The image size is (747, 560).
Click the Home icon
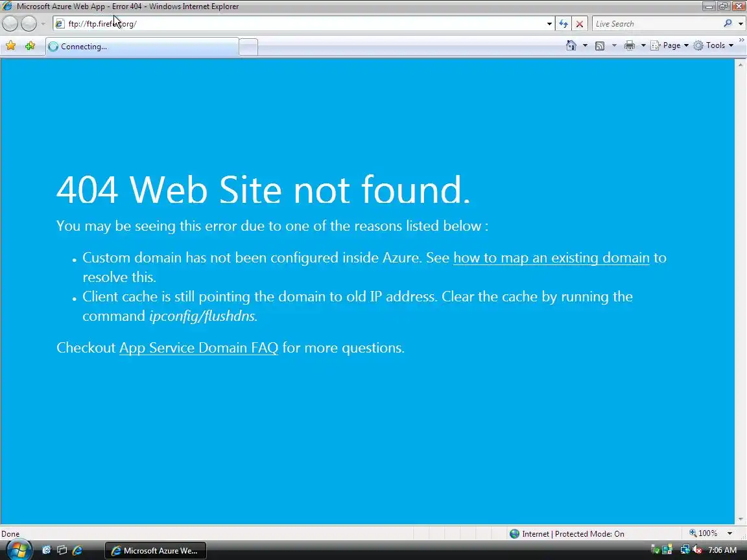[x=571, y=45]
